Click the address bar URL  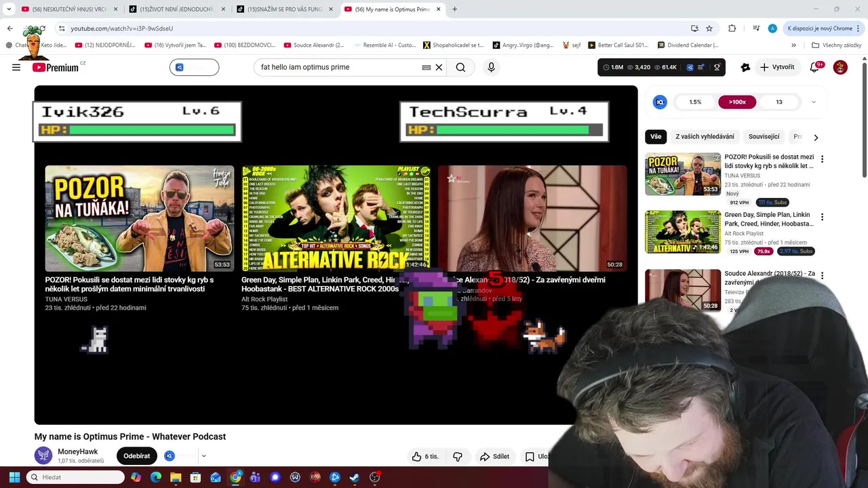pyautogui.click(x=122, y=28)
